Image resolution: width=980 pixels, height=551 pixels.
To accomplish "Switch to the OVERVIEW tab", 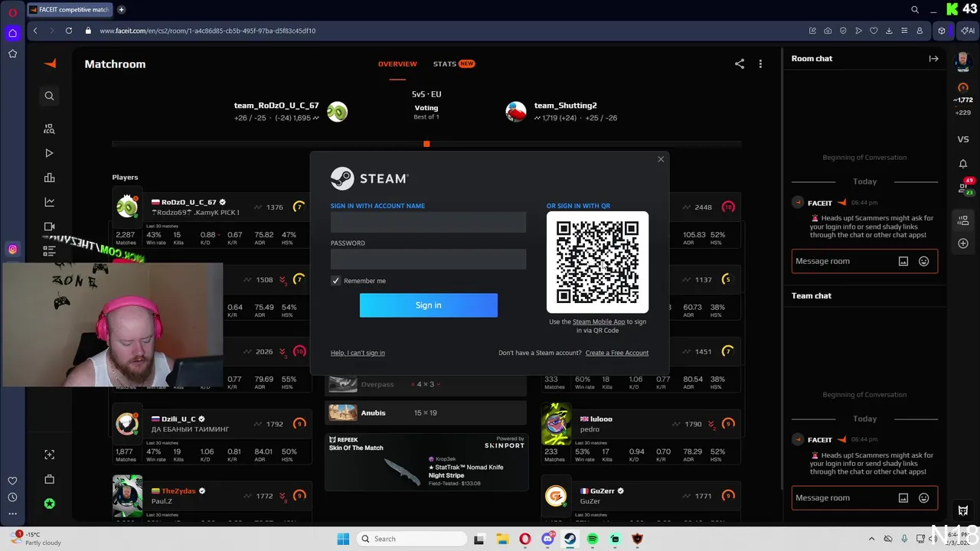I will tap(397, 64).
